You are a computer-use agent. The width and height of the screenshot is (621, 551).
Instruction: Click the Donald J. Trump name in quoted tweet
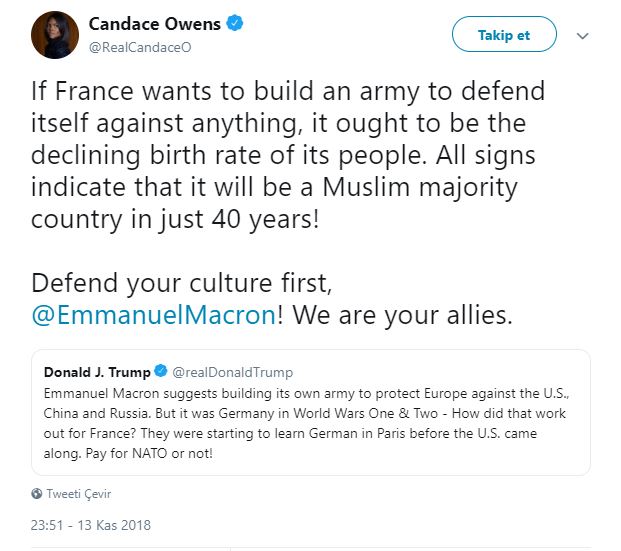point(97,372)
